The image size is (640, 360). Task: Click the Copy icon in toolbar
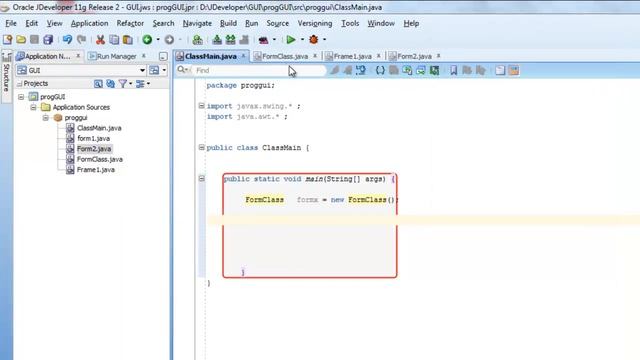[114, 40]
